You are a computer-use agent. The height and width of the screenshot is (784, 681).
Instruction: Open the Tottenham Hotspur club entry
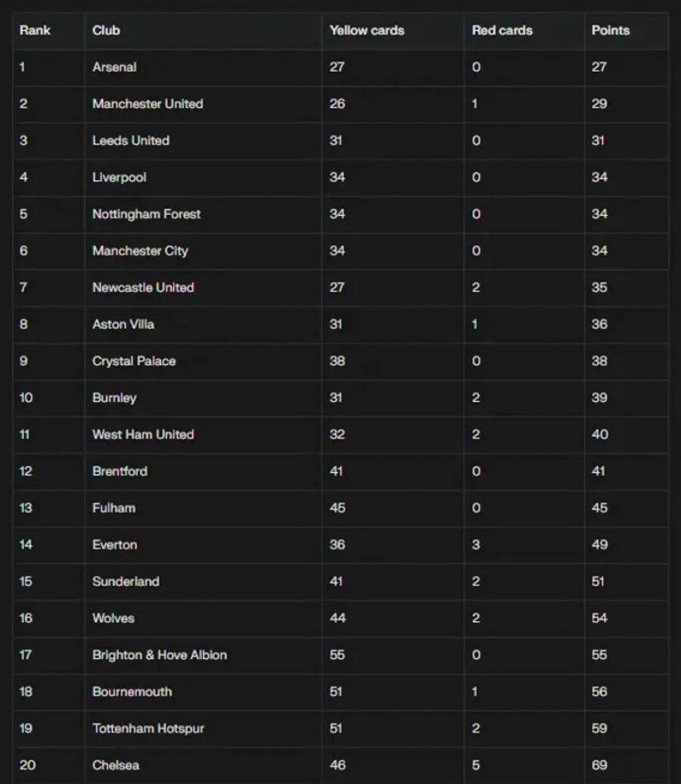tap(148, 729)
